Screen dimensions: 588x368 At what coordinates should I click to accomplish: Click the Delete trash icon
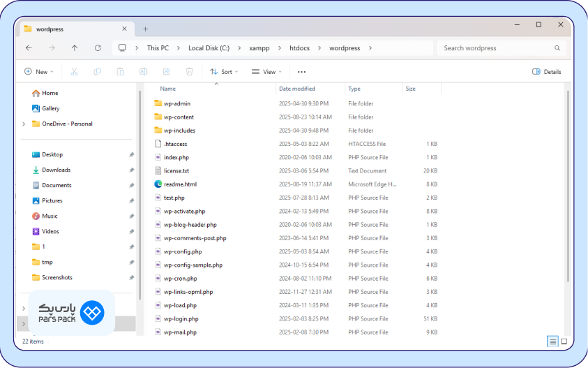(x=190, y=72)
